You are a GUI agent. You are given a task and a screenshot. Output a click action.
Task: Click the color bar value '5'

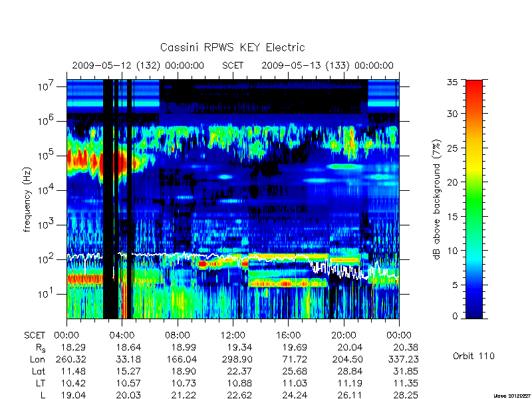455,285
